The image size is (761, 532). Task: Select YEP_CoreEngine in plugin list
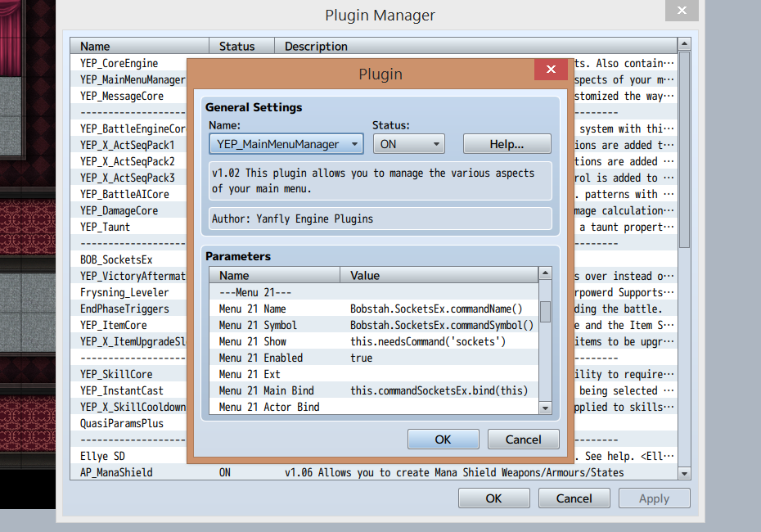pos(119,63)
